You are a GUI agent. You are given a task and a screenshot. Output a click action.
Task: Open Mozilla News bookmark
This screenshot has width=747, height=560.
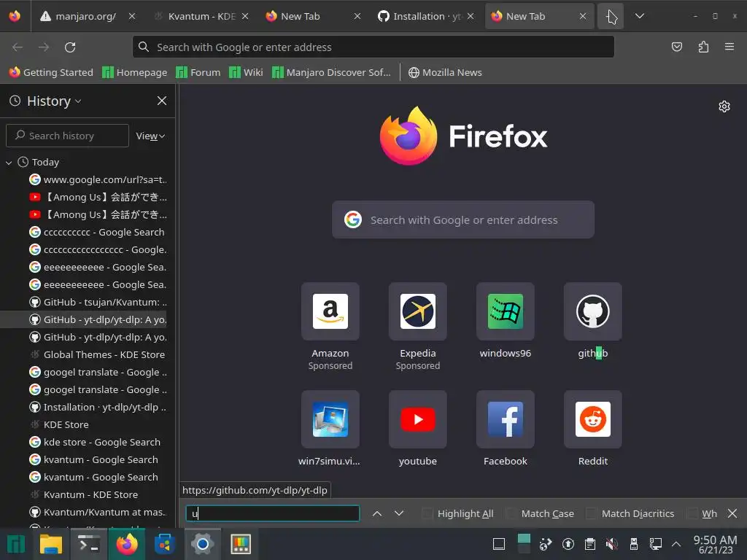tap(445, 72)
